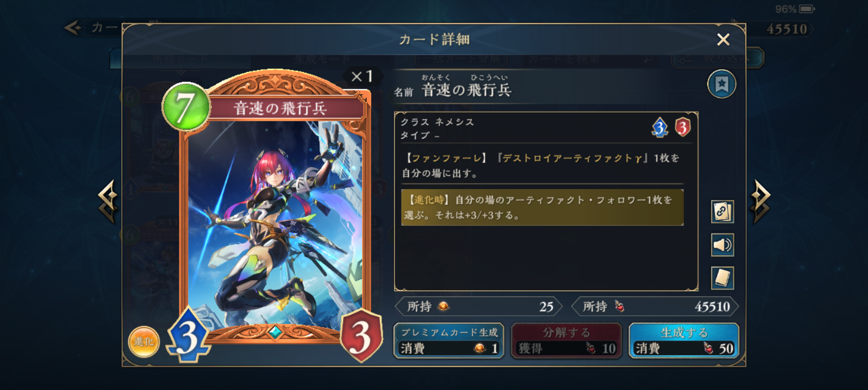This screenshot has height=390, width=868.
Task: Click the プレミアムカード生成 button
Action: pos(449,341)
